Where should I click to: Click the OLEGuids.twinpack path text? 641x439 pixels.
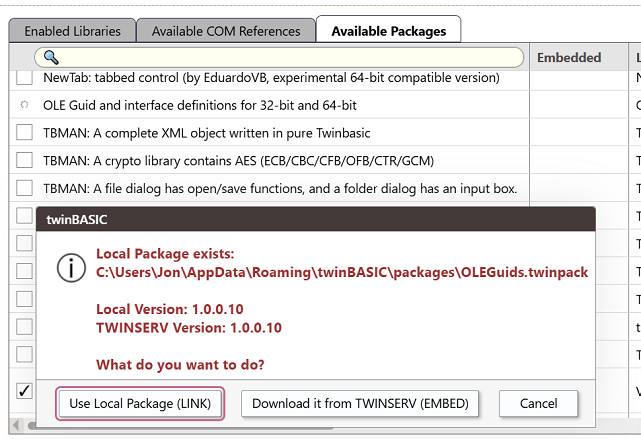[342, 272]
